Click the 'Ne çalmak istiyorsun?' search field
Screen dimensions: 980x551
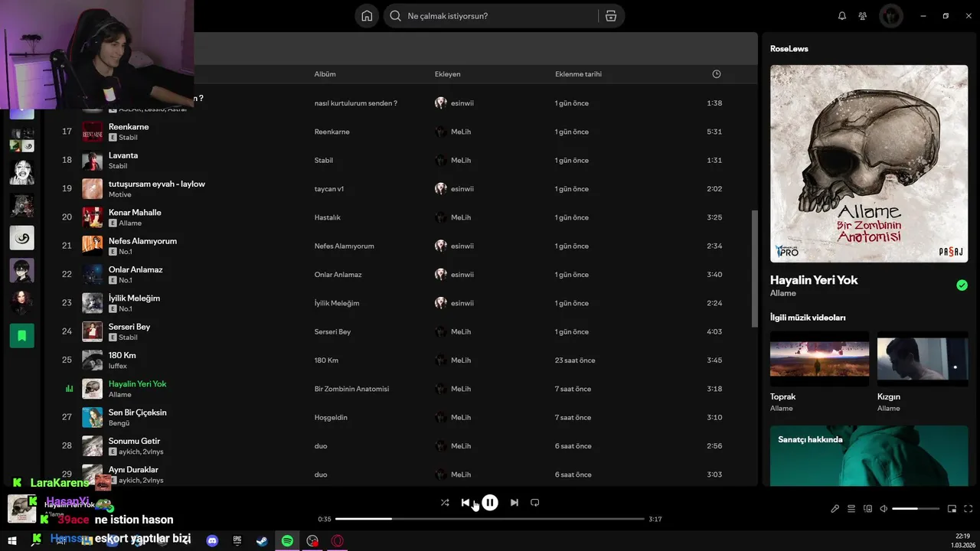490,16
